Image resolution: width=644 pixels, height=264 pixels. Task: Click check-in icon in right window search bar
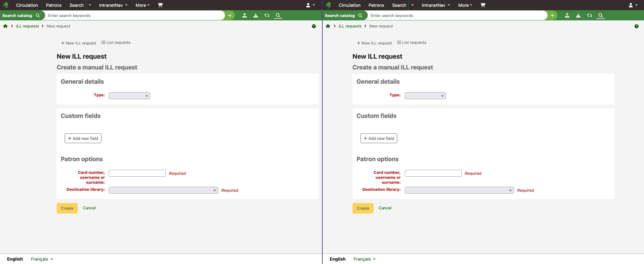pos(578,15)
